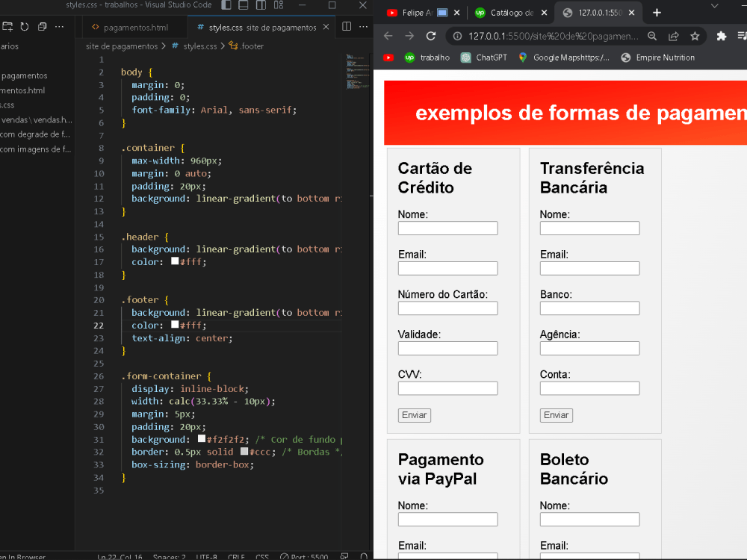Open Explorer more actions menu
This screenshot has width=747, height=560.
(x=59, y=27)
